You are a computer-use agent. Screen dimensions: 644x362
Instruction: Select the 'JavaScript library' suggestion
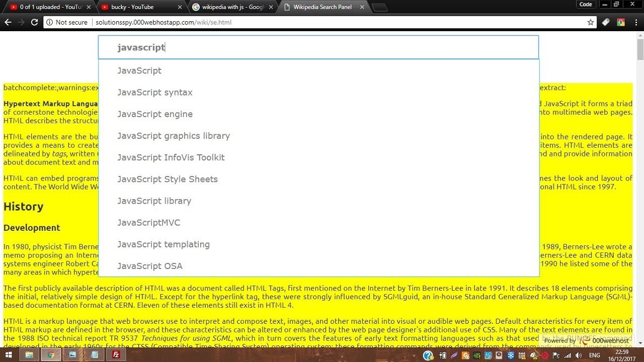pos(318,201)
